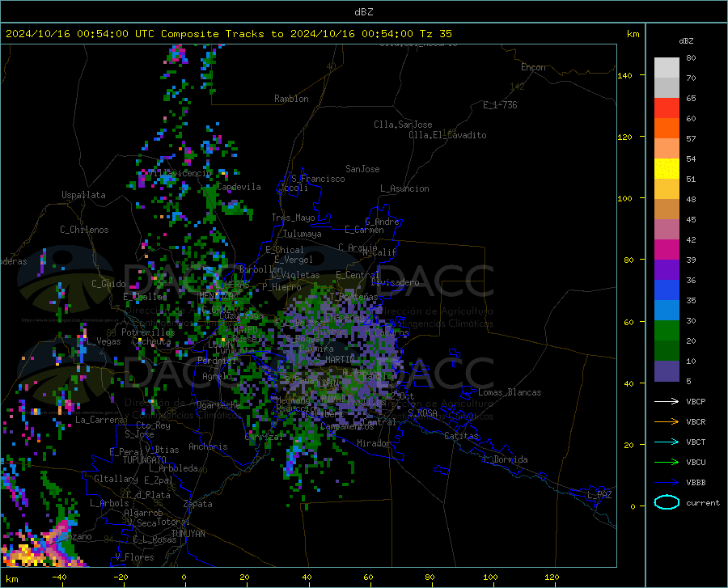This screenshot has width=728, height=588.
Task: Click the Anchoris map label
Action: pos(208,446)
